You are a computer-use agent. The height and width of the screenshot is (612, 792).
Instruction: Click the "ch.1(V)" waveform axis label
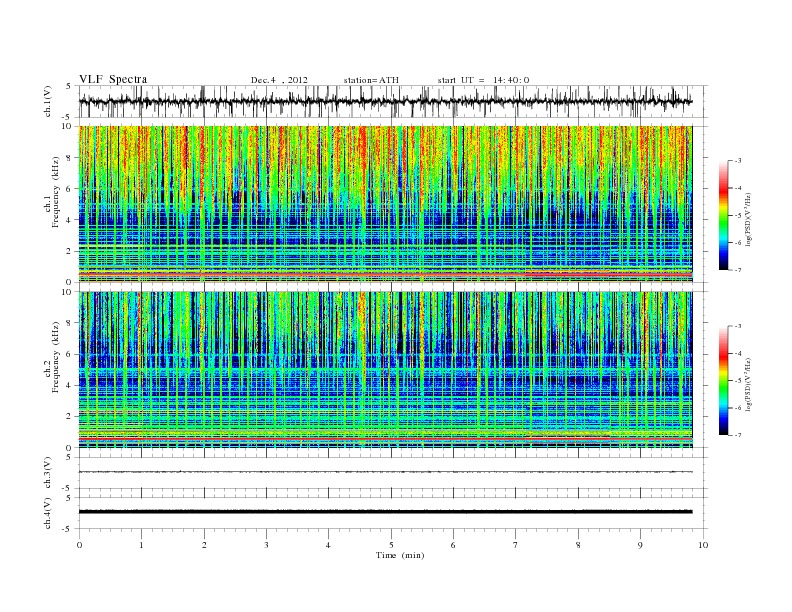click(48, 101)
